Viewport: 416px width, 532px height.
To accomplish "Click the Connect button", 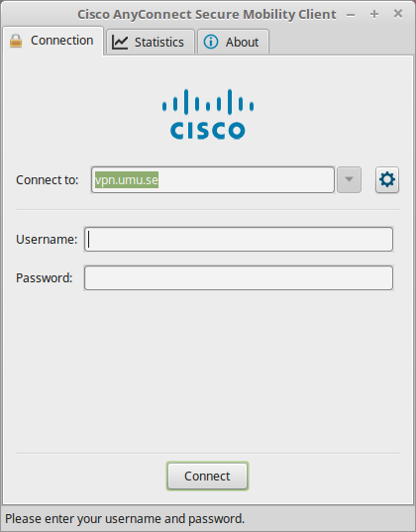I will pyautogui.click(x=208, y=476).
